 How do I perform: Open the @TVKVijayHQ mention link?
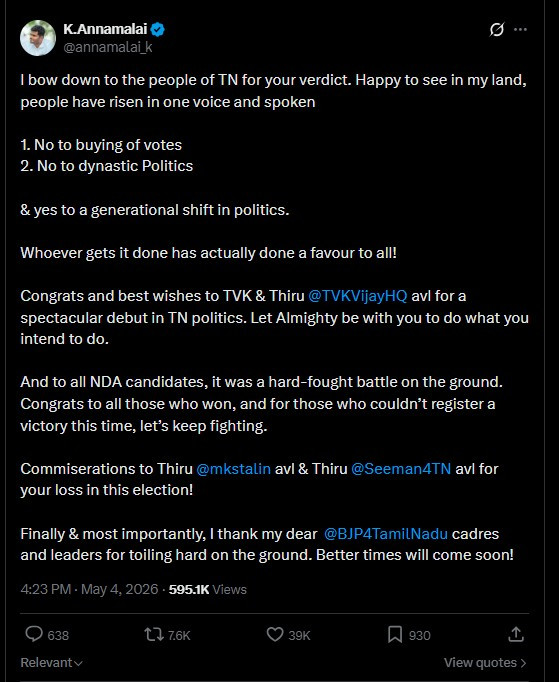click(358, 296)
